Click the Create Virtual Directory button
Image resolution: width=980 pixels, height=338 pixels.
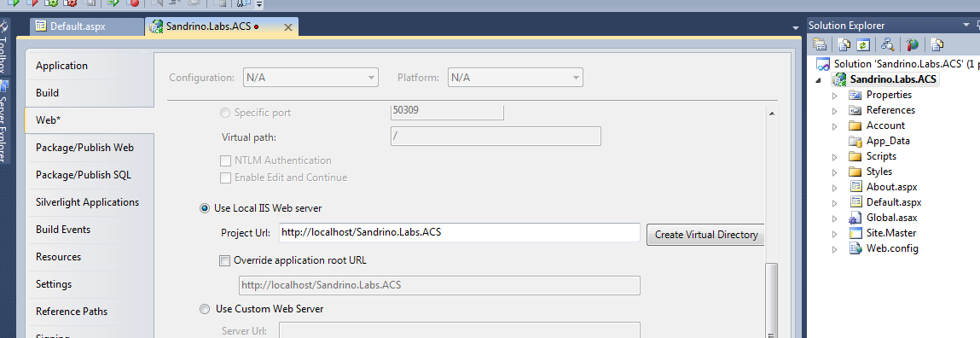pos(705,235)
